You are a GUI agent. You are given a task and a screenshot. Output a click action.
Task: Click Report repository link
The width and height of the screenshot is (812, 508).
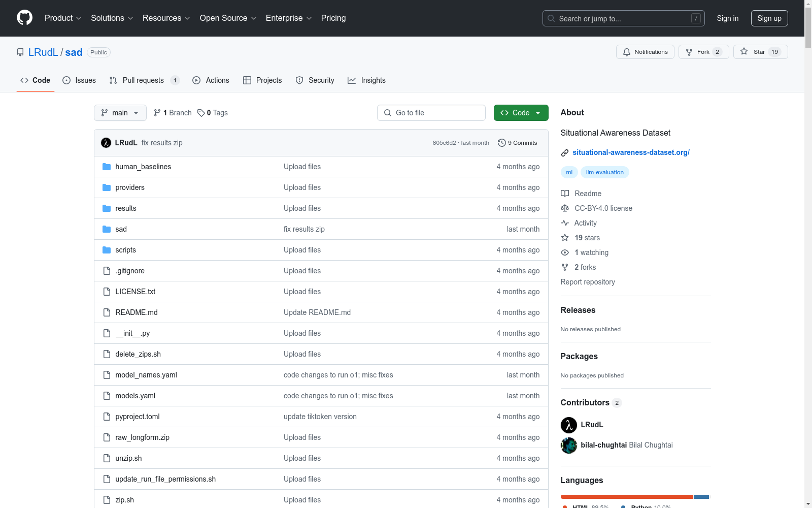[x=588, y=282]
